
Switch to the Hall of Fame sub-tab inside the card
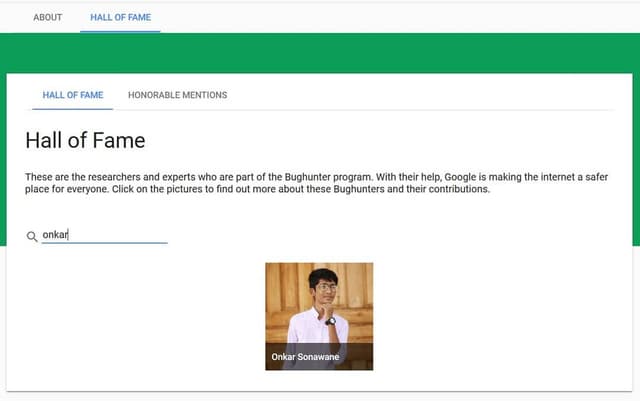[x=73, y=95]
